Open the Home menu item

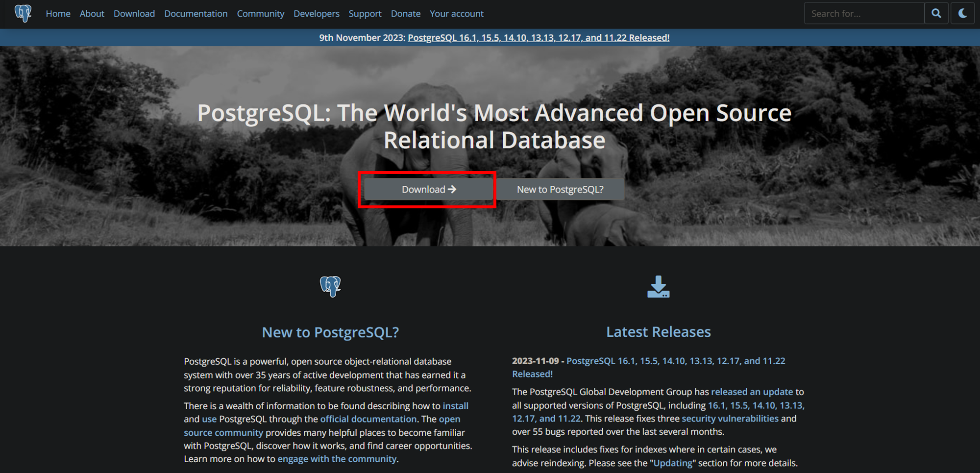tap(58, 14)
